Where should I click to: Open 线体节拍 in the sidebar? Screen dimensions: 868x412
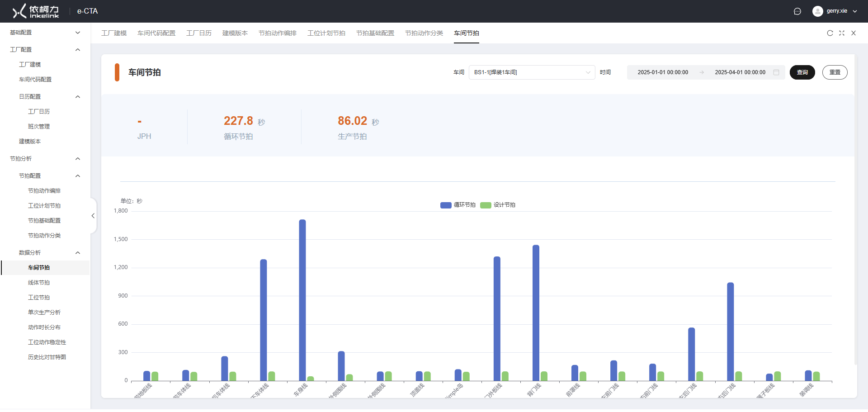point(39,283)
